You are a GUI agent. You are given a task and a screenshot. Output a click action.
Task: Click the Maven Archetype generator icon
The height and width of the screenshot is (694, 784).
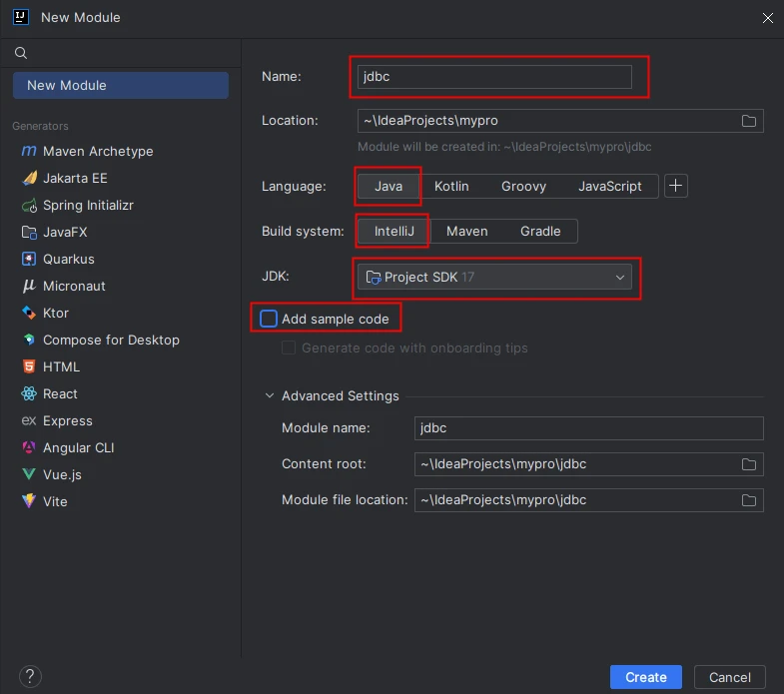[x=28, y=152]
